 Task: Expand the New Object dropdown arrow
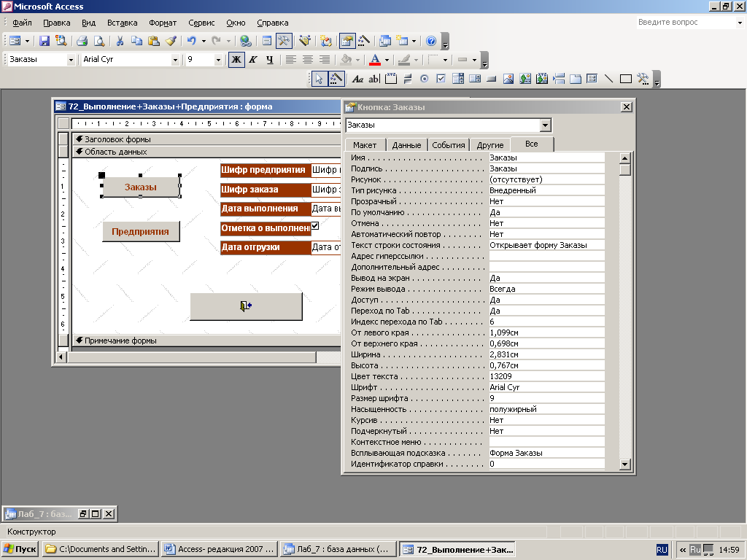pos(414,41)
